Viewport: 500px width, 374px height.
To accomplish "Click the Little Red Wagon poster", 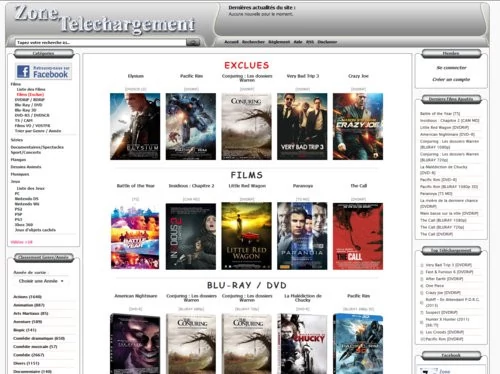I will (246, 236).
